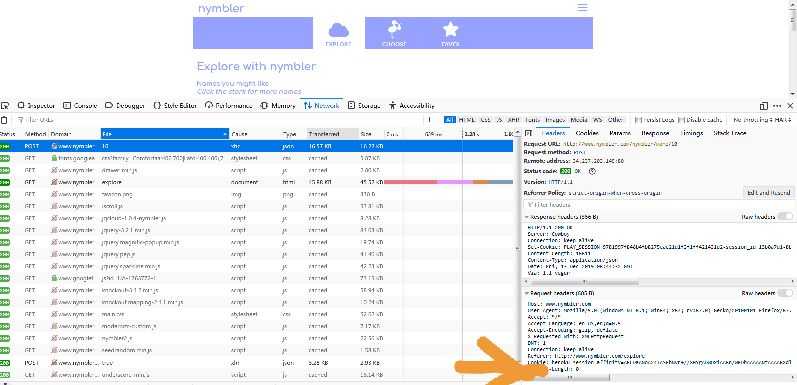Open the Choose section icon
Viewport: 797px width, 385px height.
click(394, 30)
